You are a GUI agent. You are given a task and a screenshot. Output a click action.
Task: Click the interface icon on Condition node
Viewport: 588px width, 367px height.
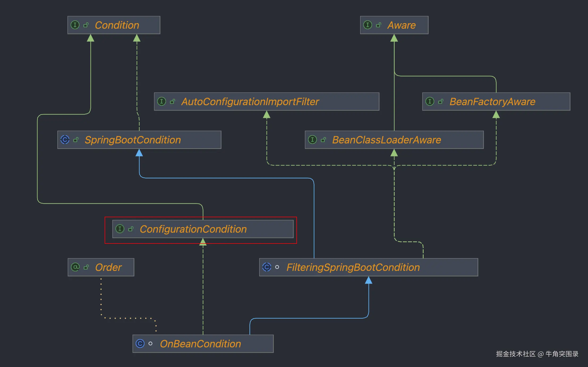75,25
